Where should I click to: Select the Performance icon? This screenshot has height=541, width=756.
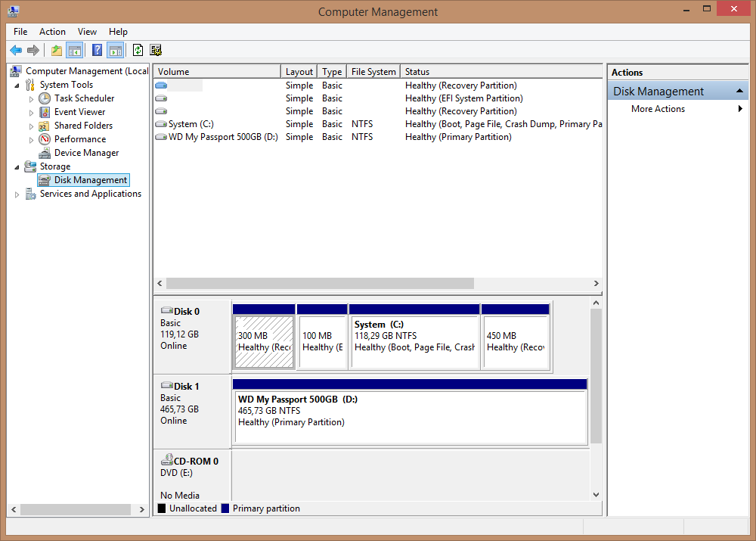45,139
